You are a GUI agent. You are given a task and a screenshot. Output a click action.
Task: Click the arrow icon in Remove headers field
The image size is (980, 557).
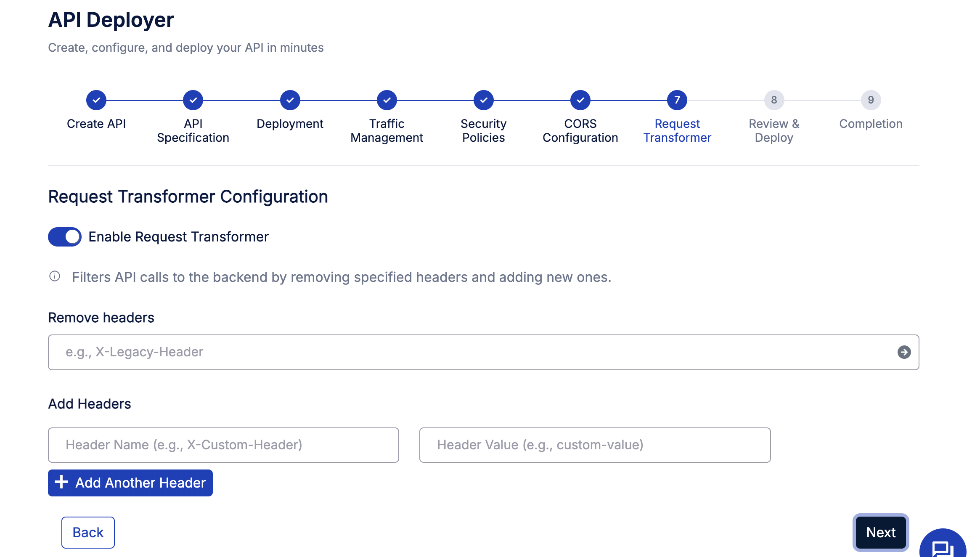(x=904, y=352)
